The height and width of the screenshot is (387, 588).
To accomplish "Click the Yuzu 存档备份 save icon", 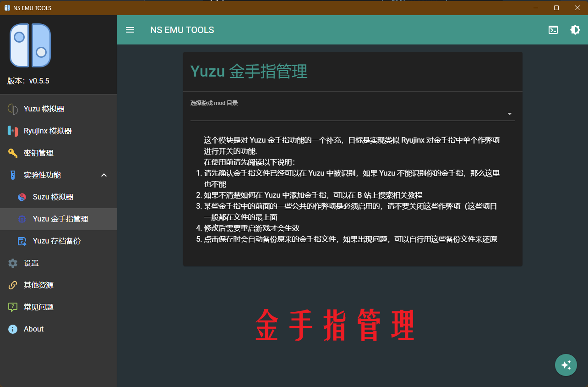I will 22,241.
